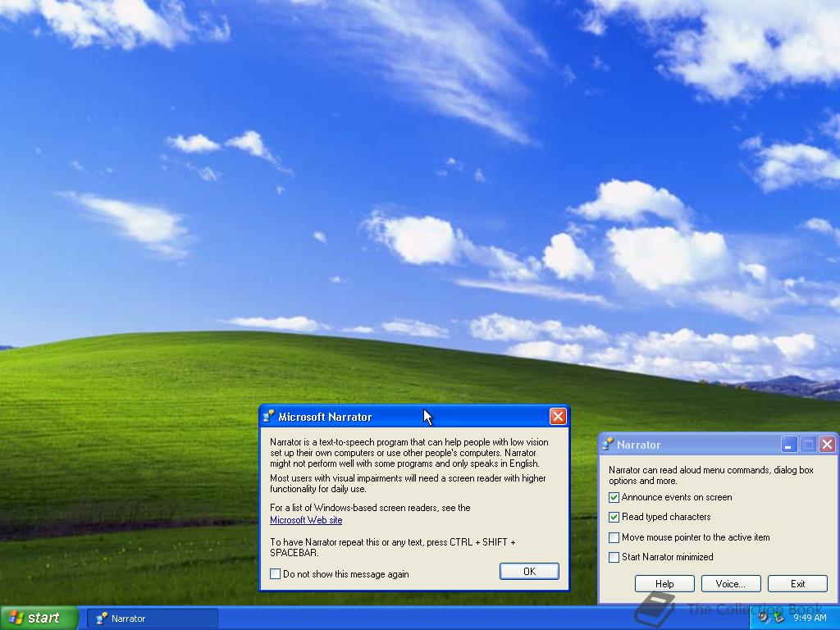Image resolution: width=840 pixels, height=630 pixels.
Task: Open the Voice... settings
Action: pos(731,583)
